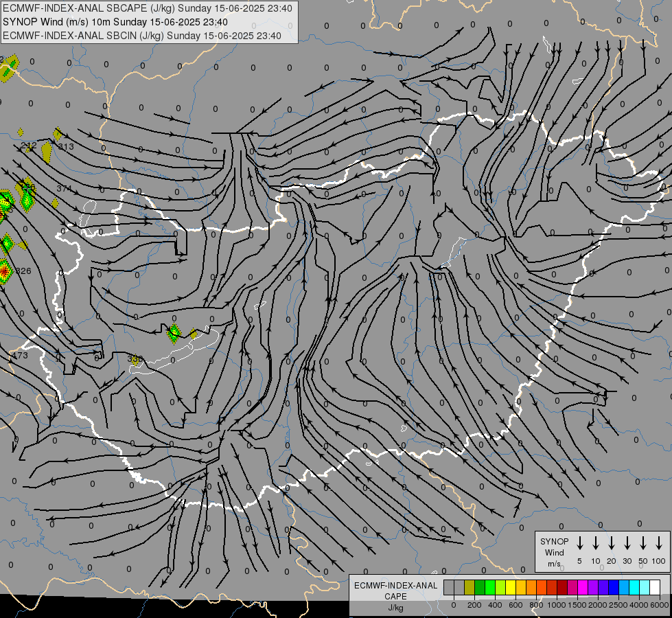This screenshot has width=672, height=618.
Task: Click the 20 m/s wind arrow in SYNOP legend
Action: (x=611, y=542)
